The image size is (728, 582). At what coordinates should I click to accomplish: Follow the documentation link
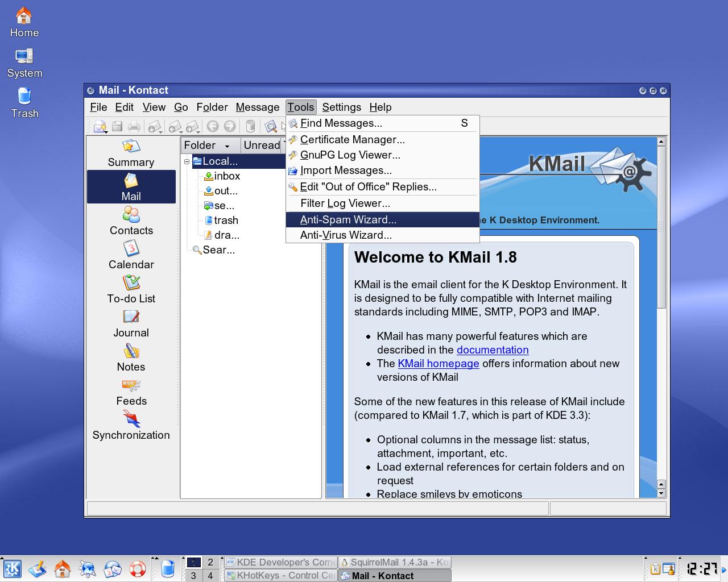click(x=493, y=350)
